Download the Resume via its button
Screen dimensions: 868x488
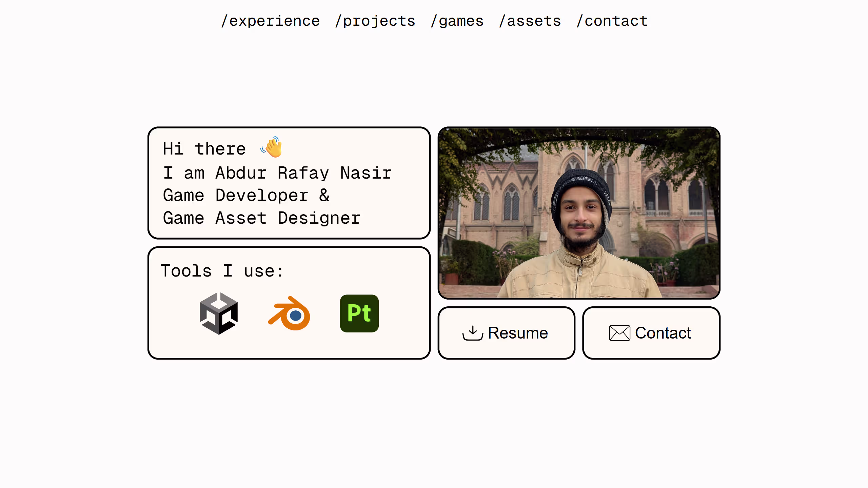click(x=506, y=333)
